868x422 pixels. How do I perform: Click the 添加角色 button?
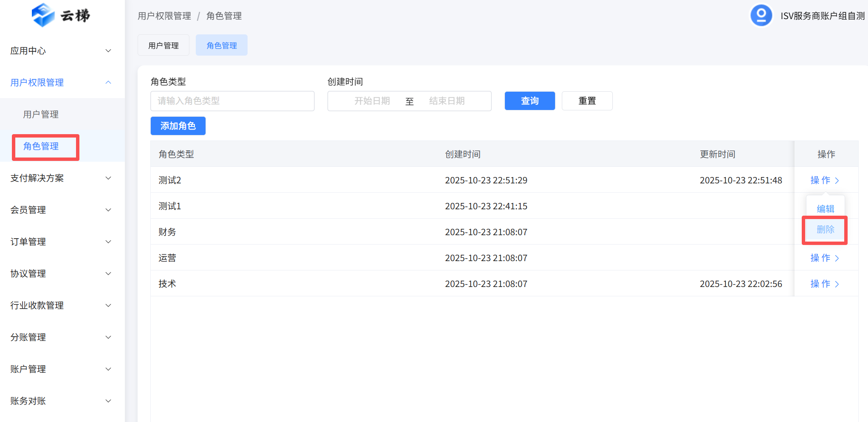[x=178, y=126]
